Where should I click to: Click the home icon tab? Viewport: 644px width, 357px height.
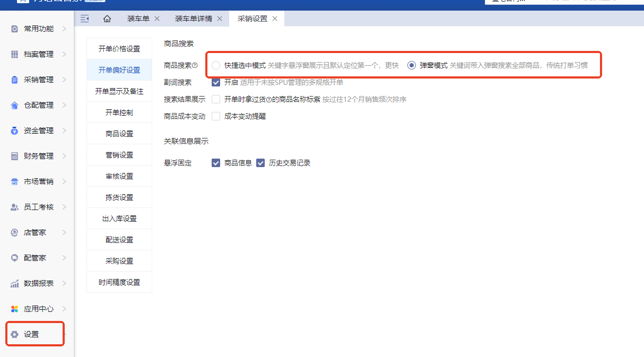107,19
